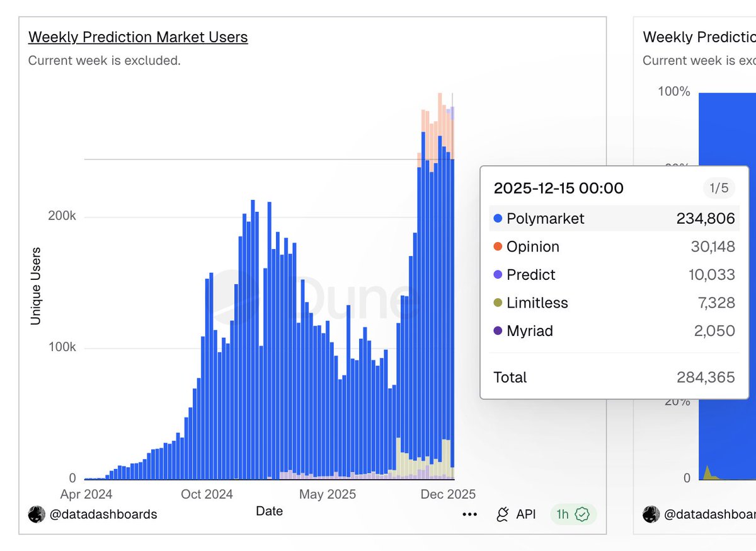Click the 1h refresh status badge
756x551 pixels.
[573, 514]
